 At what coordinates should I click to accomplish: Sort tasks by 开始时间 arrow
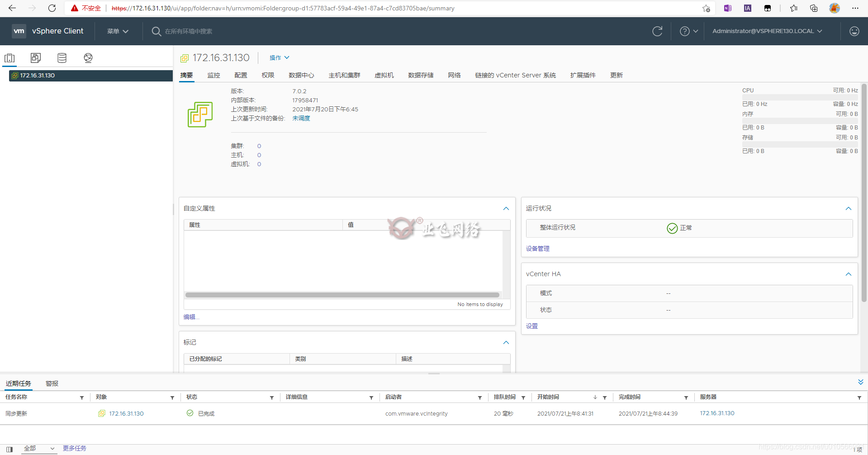click(595, 398)
